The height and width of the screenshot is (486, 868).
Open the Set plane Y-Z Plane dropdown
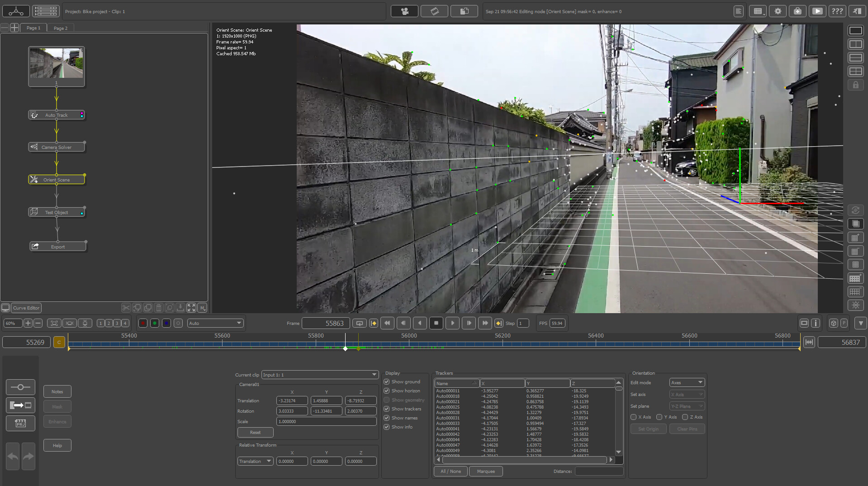coord(687,406)
